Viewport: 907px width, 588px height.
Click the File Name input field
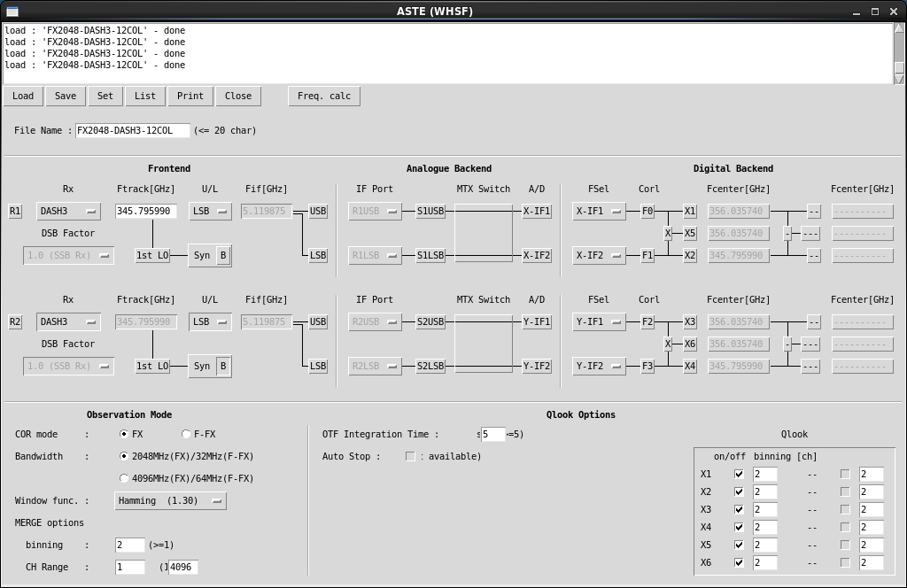pos(133,131)
